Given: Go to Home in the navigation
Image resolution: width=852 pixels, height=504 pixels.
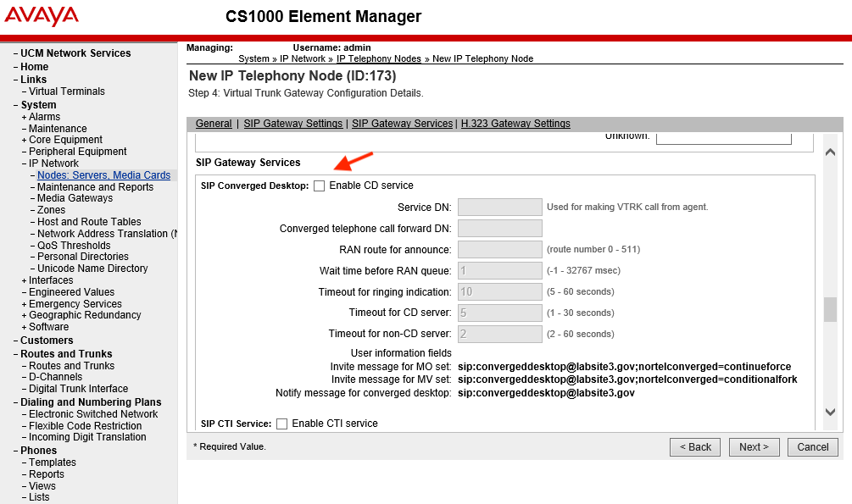Looking at the screenshot, I should (34, 67).
